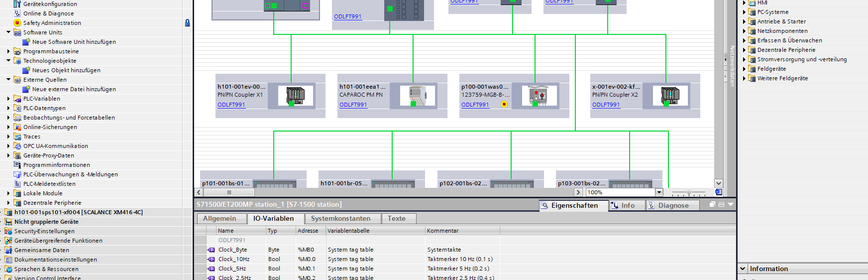
Task: Click the Neue Software Unit hinzufügen icon
Action: point(26,42)
